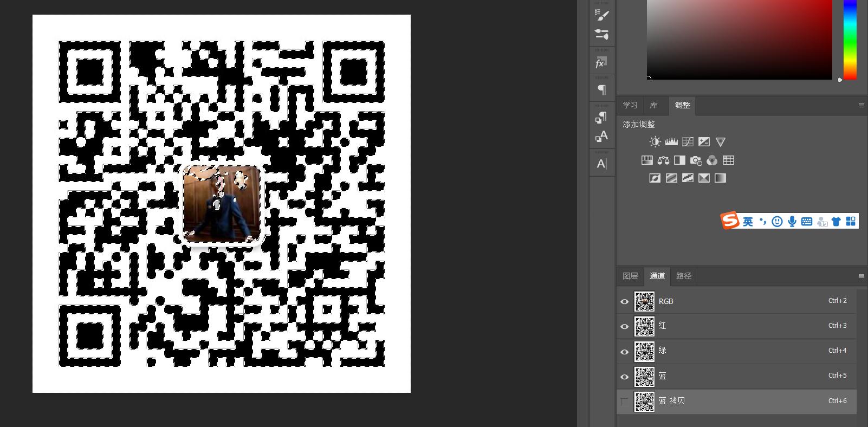Pick a color in the color field
This screenshot has width=868, height=427.
click(740, 40)
